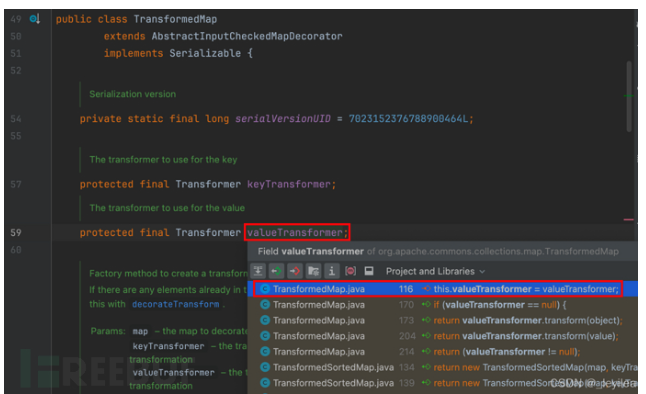Click the AbstractInputCheckedMapDecorator class name
The width and height of the screenshot is (646, 394).
(x=247, y=36)
